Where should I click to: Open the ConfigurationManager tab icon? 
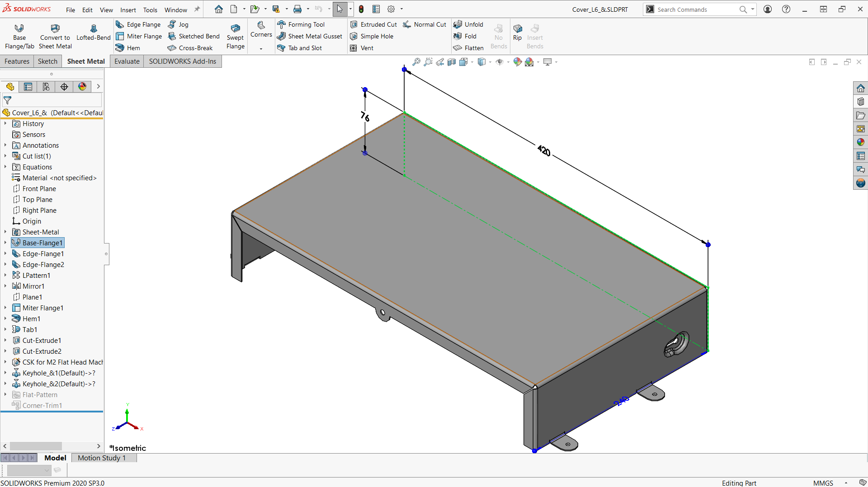click(x=46, y=87)
